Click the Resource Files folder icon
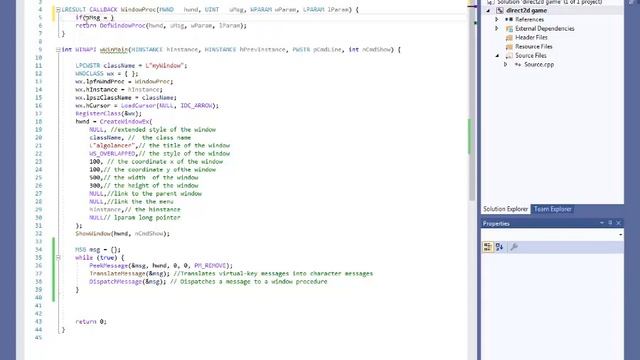The width and height of the screenshot is (640, 360). pyautogui.click(x=509, y=47)
